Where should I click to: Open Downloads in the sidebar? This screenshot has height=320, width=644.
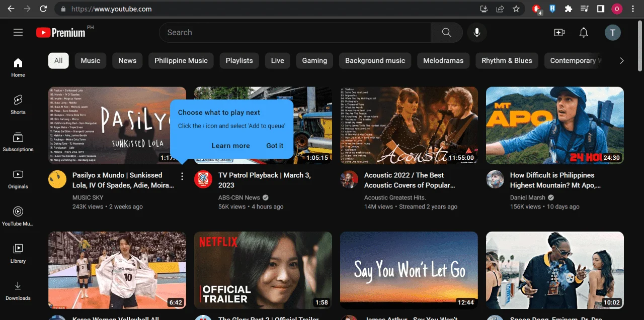[x=18, y=290]
